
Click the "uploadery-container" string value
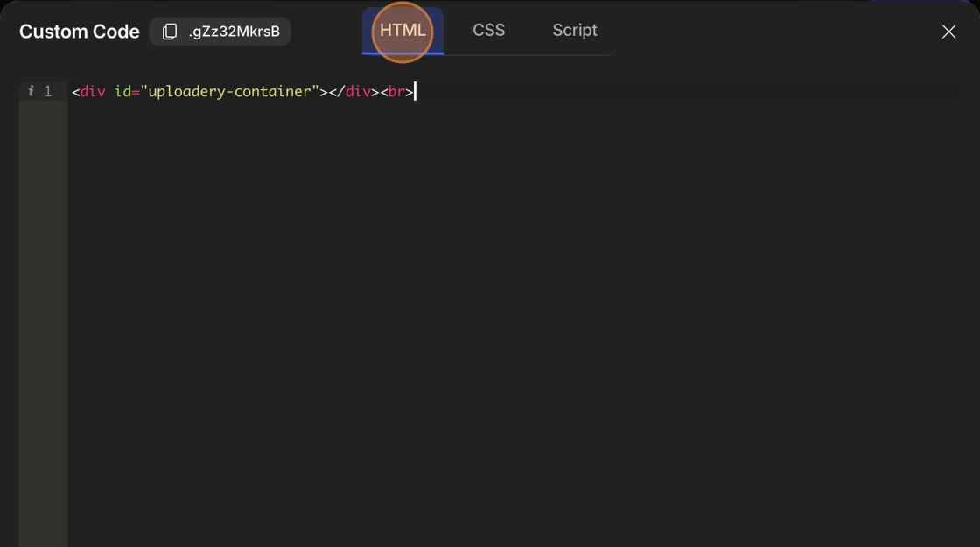pos(229,91)
